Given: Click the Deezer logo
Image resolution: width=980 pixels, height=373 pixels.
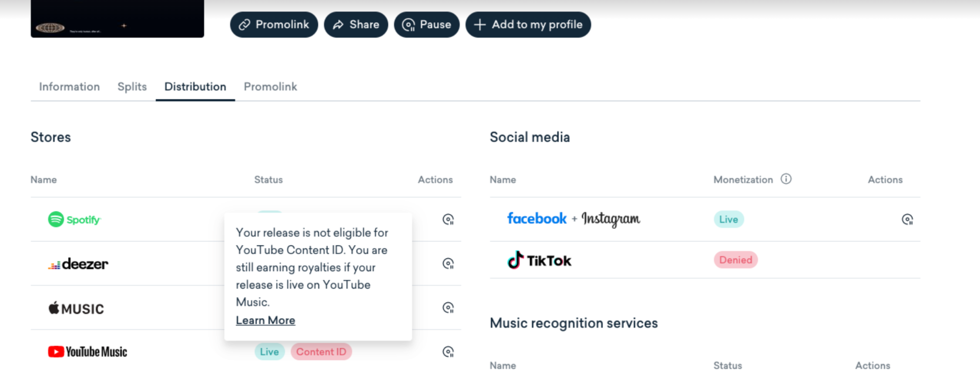Looking at the screenshot, I should (x=78, y=264).
